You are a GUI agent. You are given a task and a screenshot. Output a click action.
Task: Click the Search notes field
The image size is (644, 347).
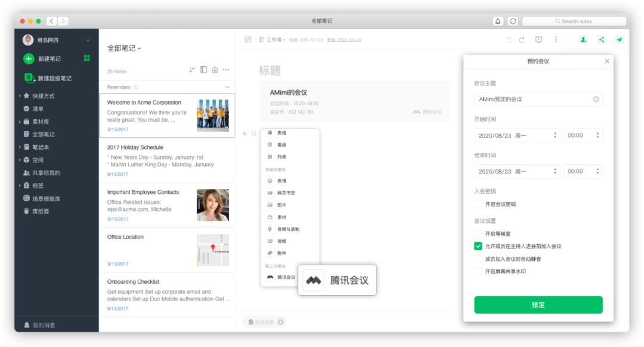574,21
